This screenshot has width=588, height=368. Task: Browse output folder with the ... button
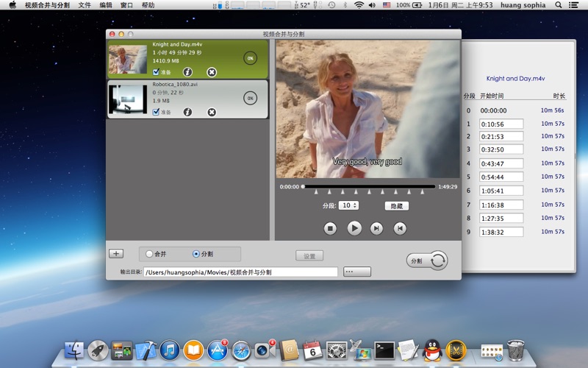point(357,272)
